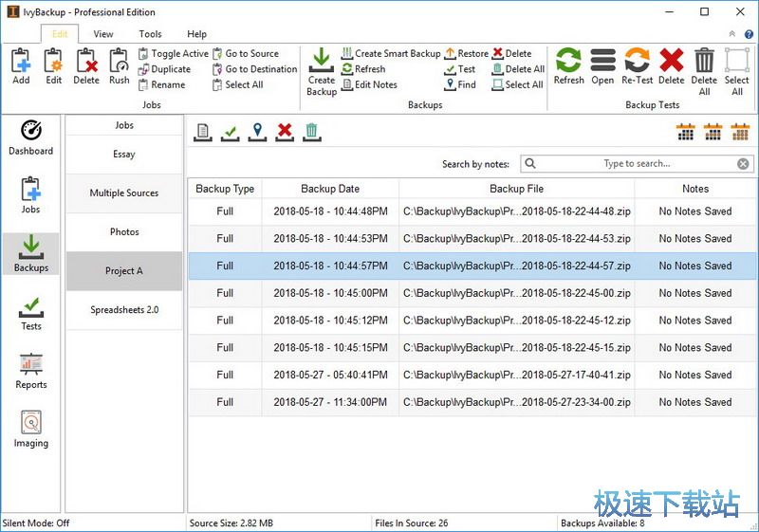Click the Add job icon
The image size is (759, 532).
click(21, 61)
